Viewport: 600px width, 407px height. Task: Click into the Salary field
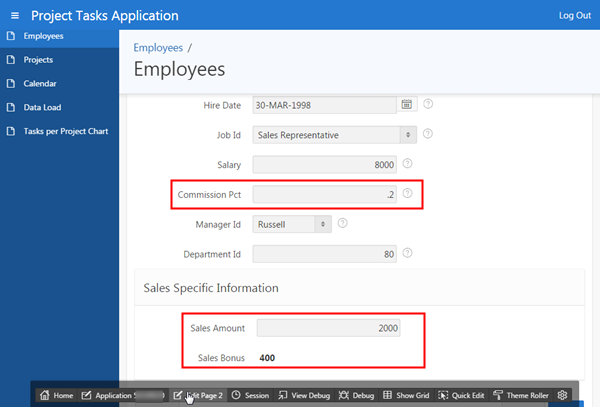pyautogui.click(x=324, y=165)
